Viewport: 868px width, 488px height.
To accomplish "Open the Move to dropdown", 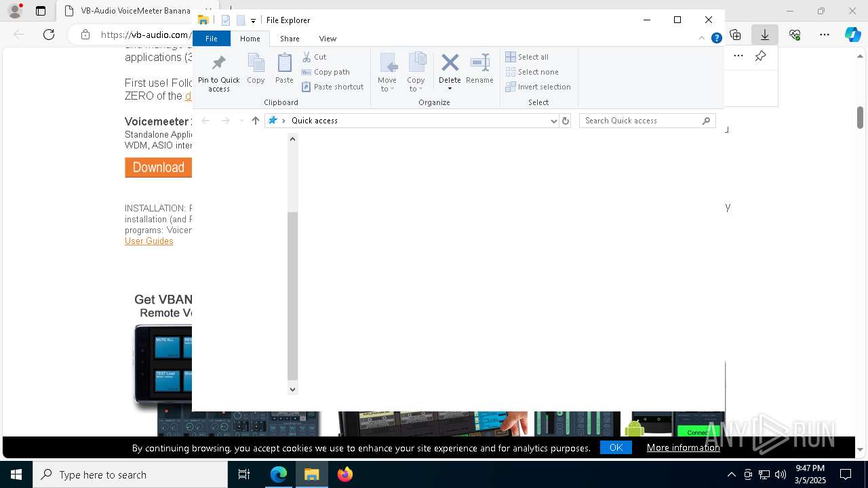I will [x=387, y=73].
